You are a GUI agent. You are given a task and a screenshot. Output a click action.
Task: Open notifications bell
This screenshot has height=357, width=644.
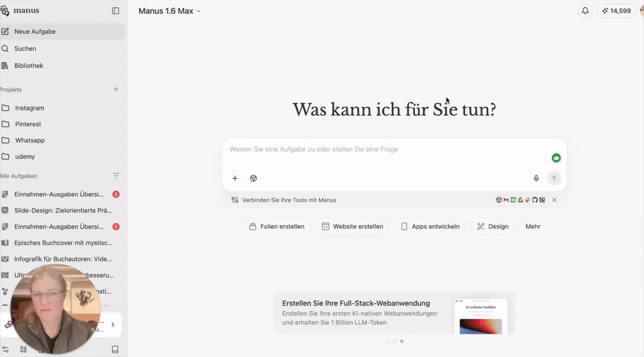(585, 11)
